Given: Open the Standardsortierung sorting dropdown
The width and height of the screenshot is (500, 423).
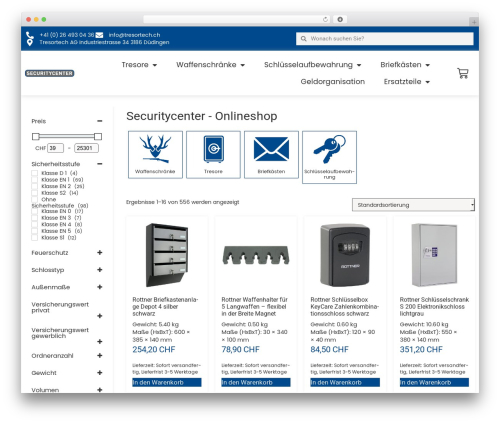Looking at the screenshot, I should (413, 205).
